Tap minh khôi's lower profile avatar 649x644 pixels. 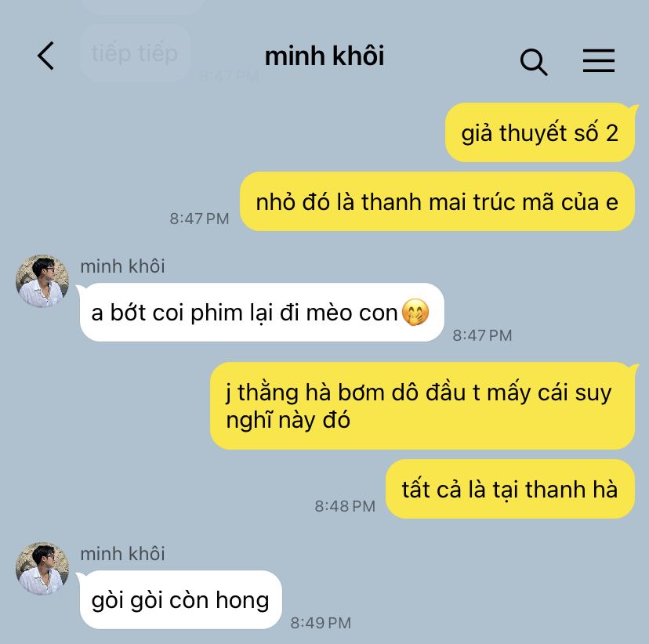click(x=42, y=569)
